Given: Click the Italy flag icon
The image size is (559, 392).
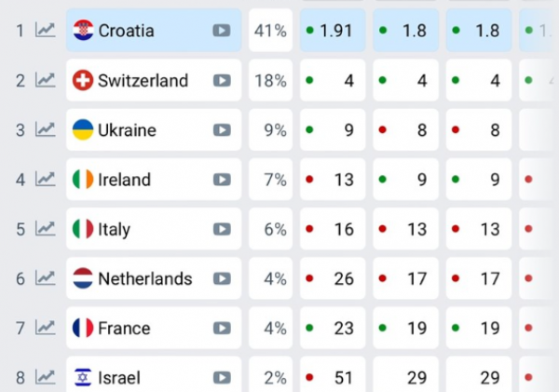Looking at the screenshot, I should tap(83, 229).
